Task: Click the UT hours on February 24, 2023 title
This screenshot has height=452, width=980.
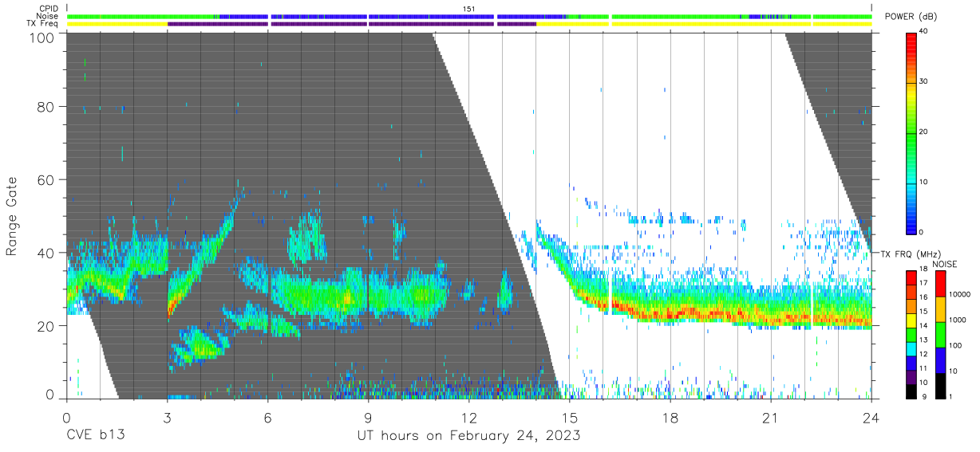Action: point(468,436)
